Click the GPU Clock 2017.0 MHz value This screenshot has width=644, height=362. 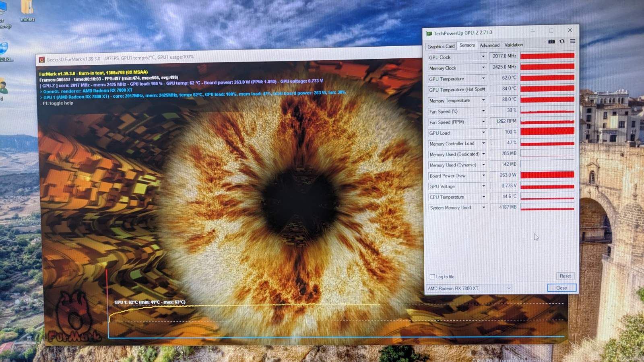[x=504, y=56]
